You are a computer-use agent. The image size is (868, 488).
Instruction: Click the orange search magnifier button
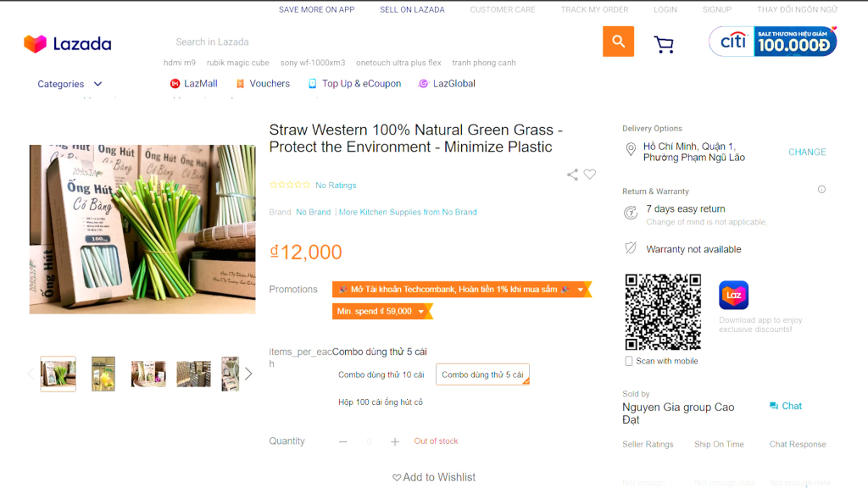coord(618,42)
